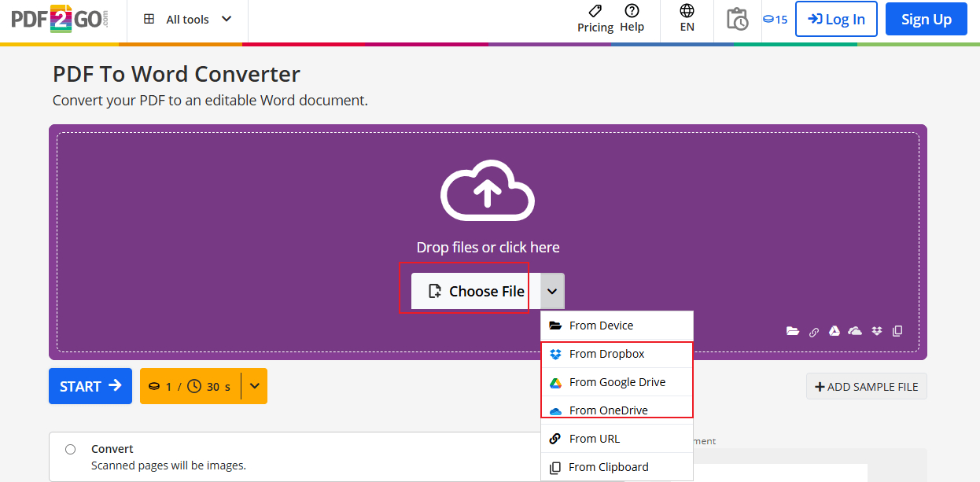Expand the All tools dropdown
This screenshot has width=980, height=482.
[188, 20]
